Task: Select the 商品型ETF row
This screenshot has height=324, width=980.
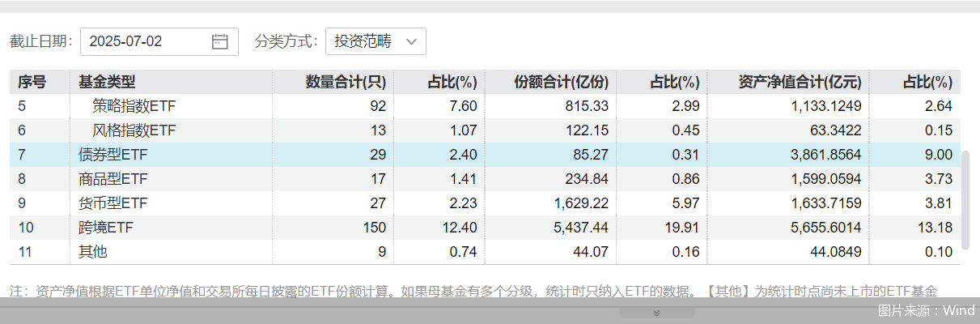Action: (112, 179)
